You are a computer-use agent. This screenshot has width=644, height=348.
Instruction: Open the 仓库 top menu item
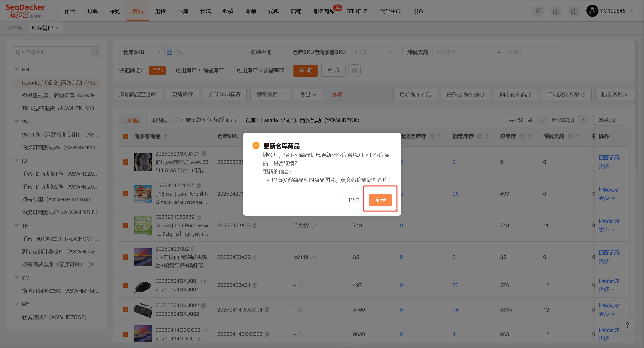pyautogui.click(x=183, y=11)
